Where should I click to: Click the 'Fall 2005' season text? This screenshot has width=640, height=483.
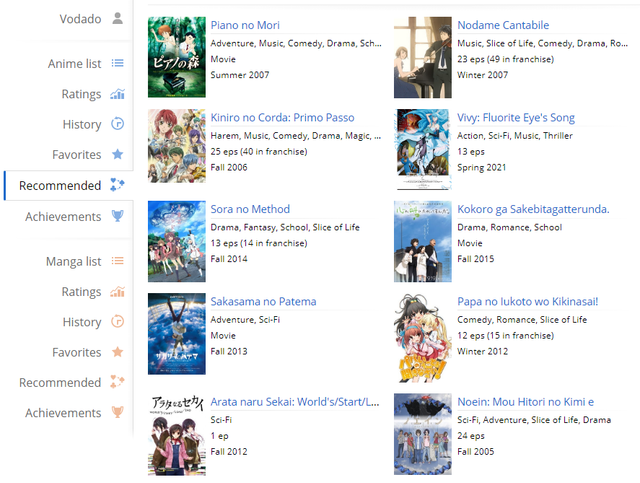[476, 452]
